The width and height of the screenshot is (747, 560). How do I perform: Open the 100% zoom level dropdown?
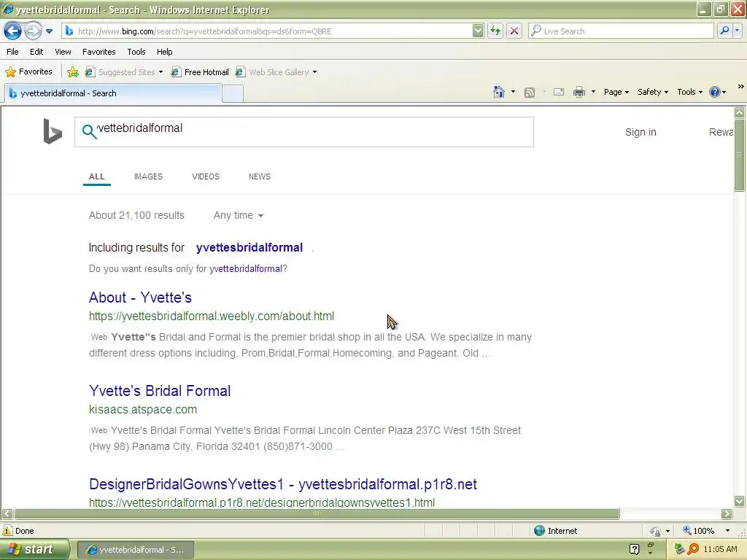(x=727, y=531)
